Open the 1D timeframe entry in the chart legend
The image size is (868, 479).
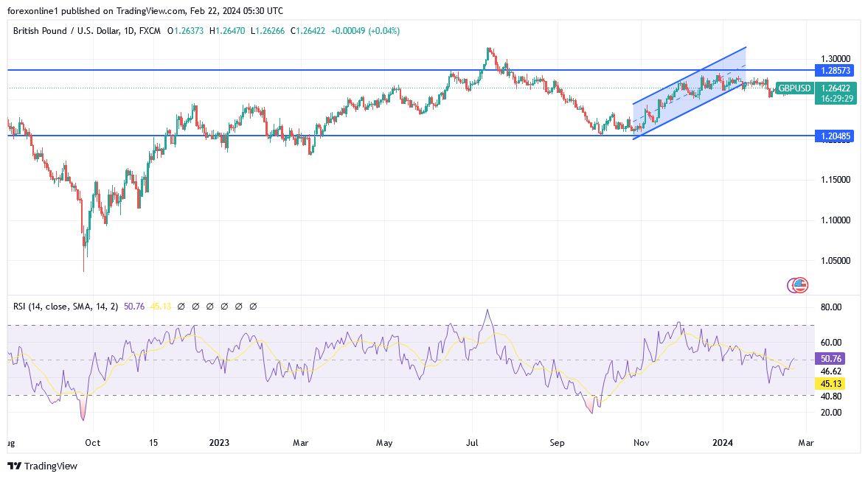tap(130, 32)
